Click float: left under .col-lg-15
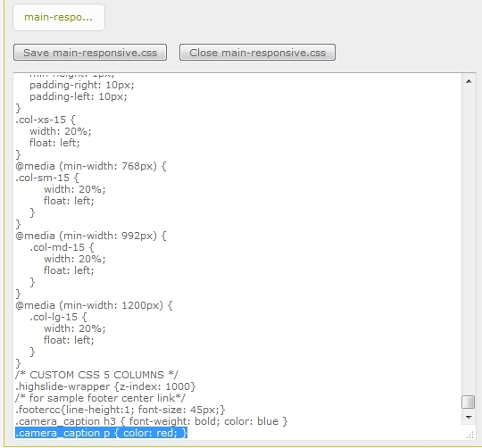Image resolution: width=482 pixels, height=448 pixels. [x=69, y=340]
